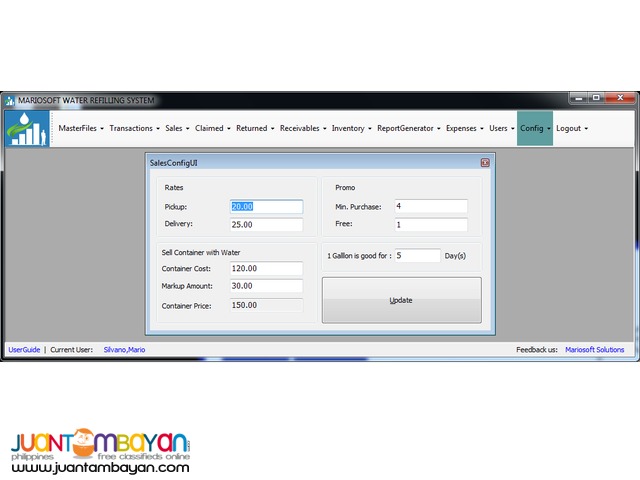640x480 pixels.
Task: Open the Logout menu
Action: 572,128
